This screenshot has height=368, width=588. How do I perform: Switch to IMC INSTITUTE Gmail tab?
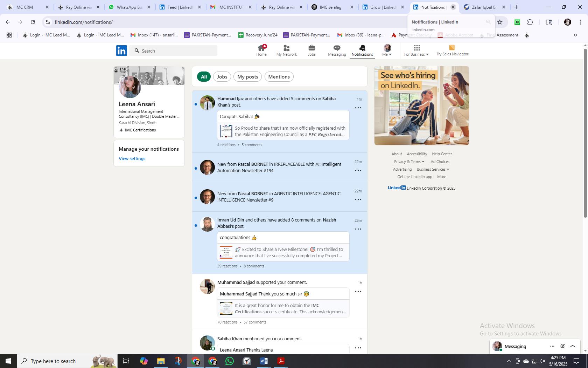tap(230, 7)
